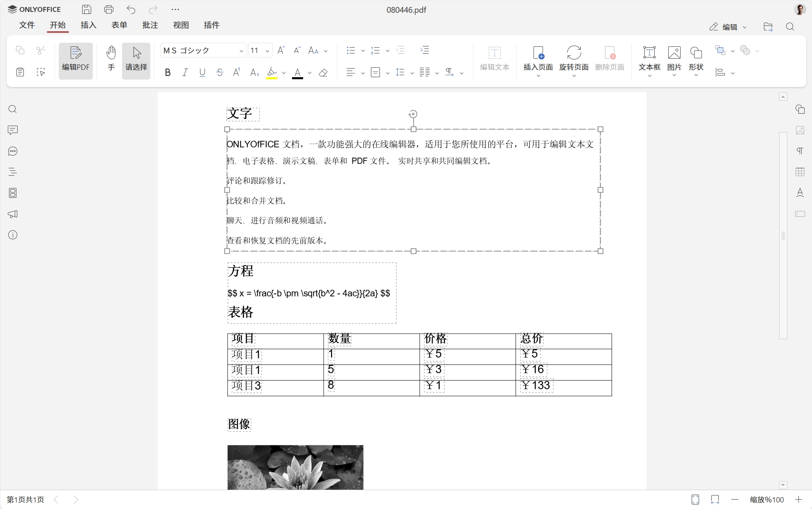Click the rotation handle above text box
This screenshot has height=509, width=812.
413,114
